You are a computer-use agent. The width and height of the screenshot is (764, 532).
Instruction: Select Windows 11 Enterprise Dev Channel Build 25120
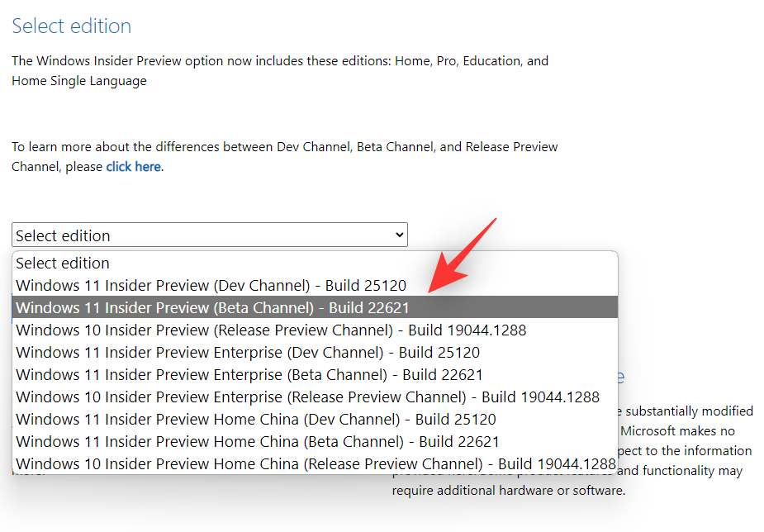pos(248,353)
